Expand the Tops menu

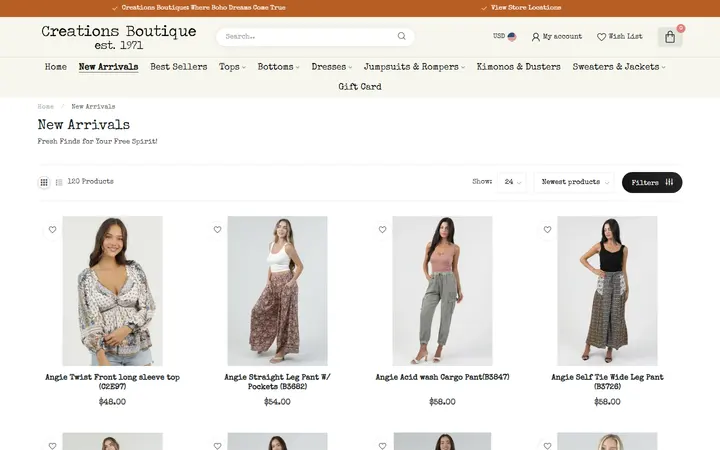(232, 67)
